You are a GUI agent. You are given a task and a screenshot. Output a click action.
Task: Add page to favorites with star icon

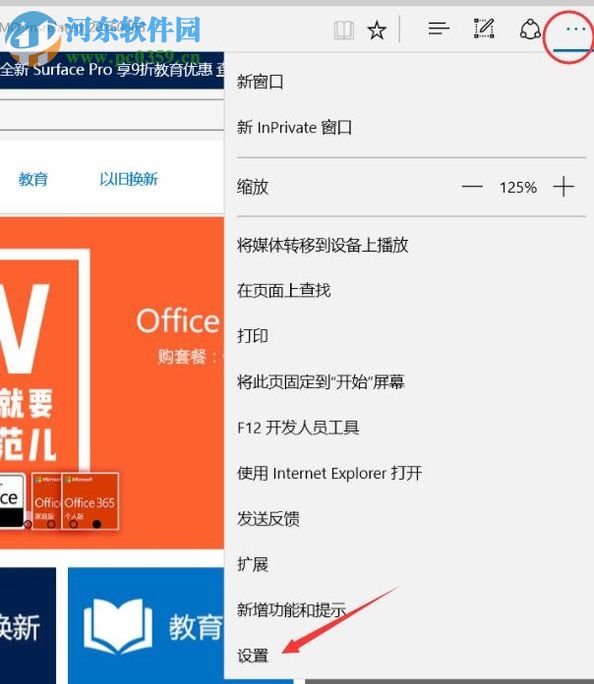tap(376, 30)
